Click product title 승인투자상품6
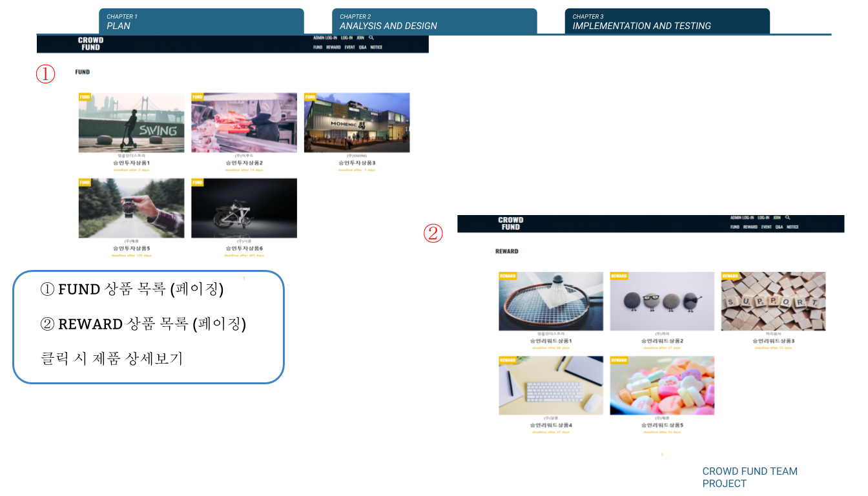This screenshot has height=496, width=868. [244, 248]
